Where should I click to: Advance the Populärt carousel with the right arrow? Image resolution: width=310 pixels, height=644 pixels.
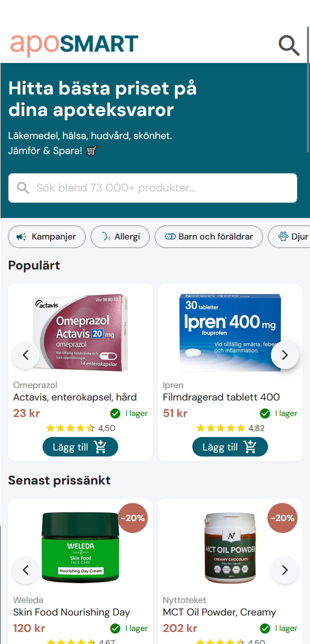coord(285,355)
